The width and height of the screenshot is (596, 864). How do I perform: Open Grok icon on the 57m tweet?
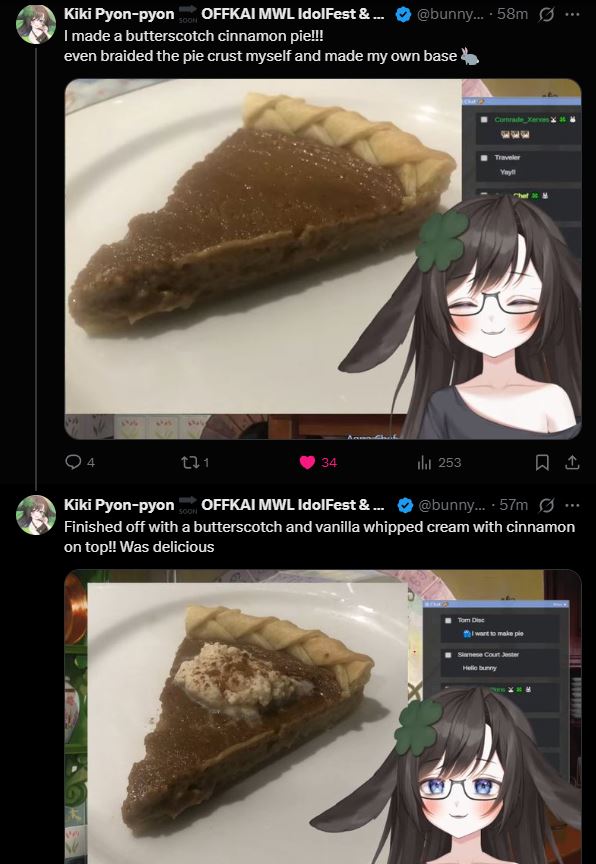[546, 505]
